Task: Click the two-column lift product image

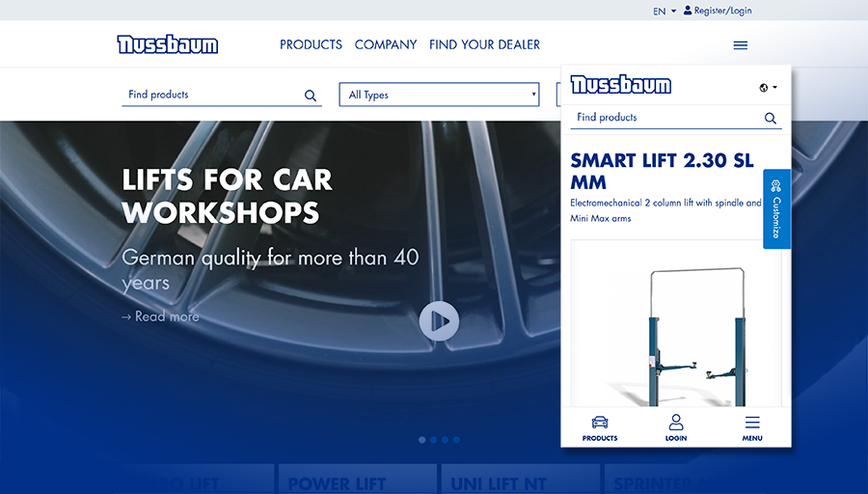Action: coord(676,323)
